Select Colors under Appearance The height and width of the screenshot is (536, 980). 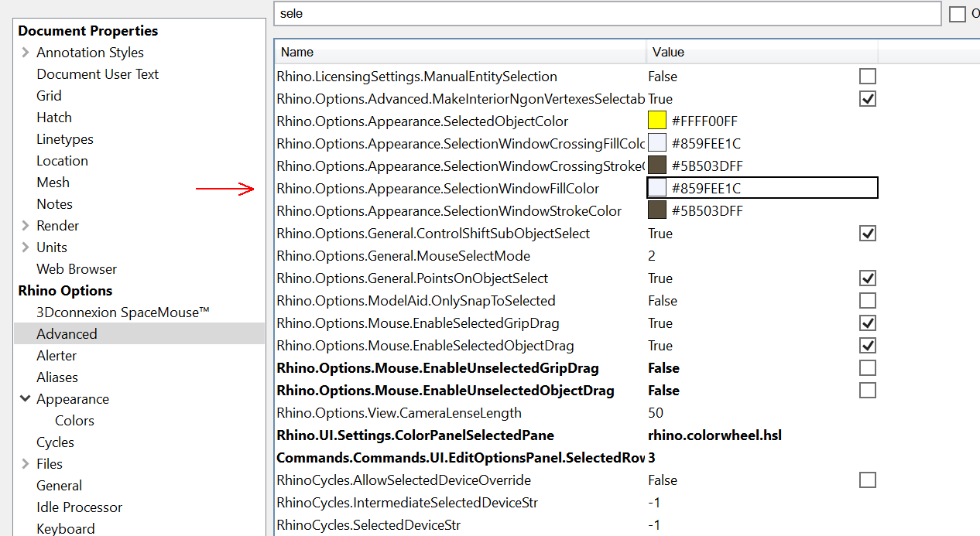tap(74, 421)
